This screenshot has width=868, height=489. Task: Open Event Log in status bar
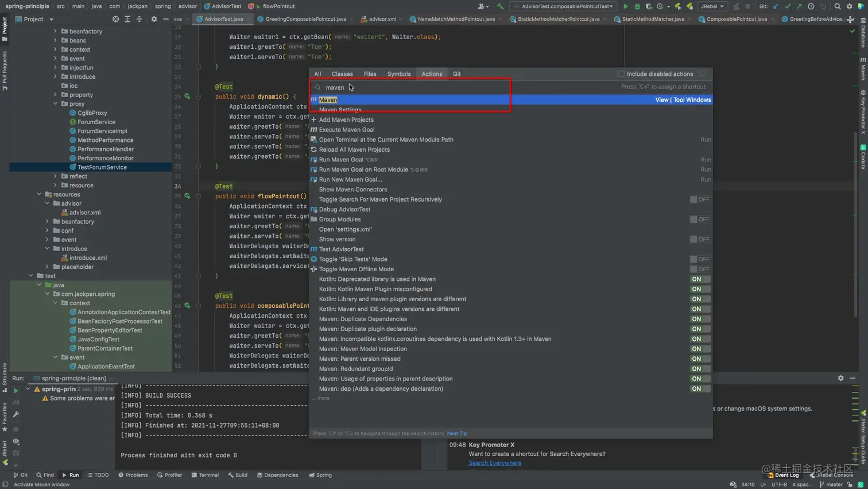(x=783, y=475)
